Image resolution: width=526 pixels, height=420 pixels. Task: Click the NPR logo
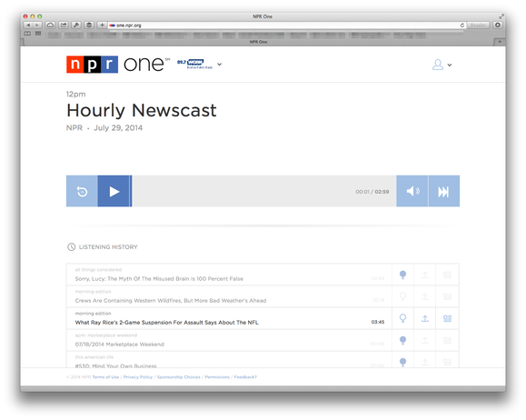pyautogui.click(x=92, y=65)
